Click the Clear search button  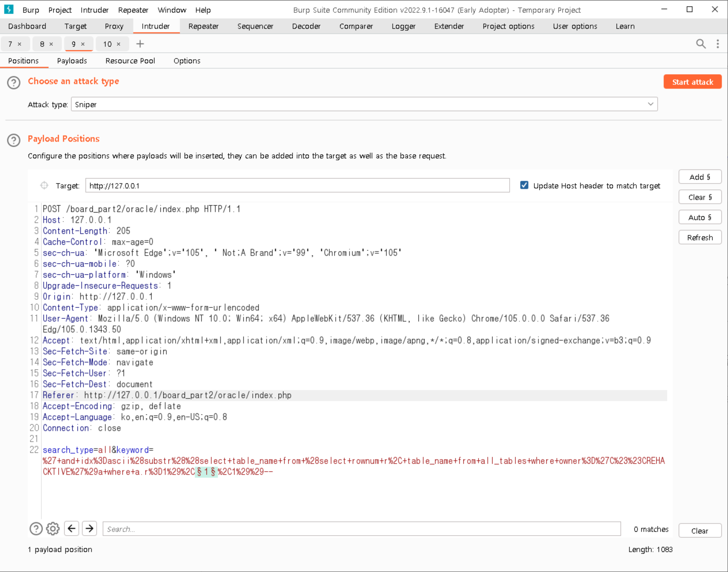click(x=700, y=531)
